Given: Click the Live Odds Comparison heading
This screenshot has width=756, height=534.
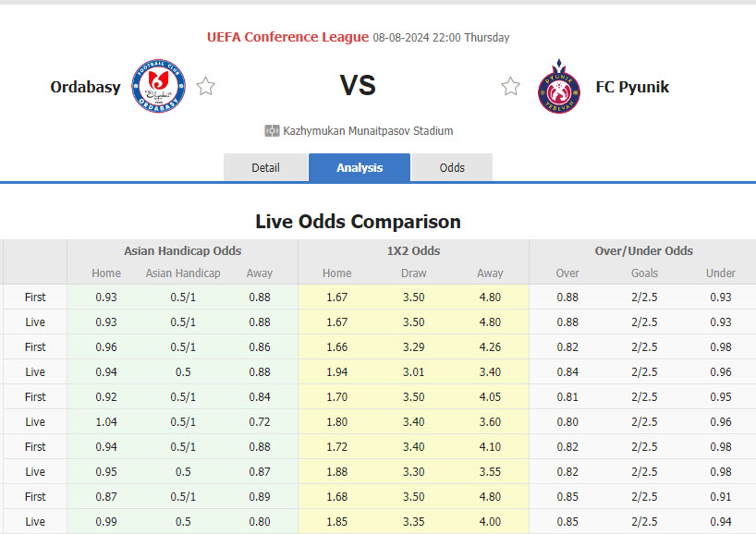Looking at the screenshot, I should coord(358,222).
